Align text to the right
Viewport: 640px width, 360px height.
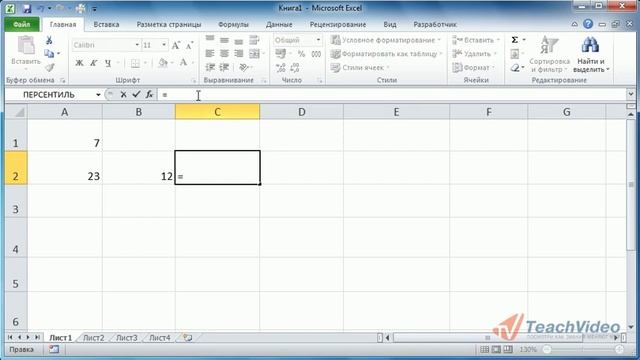pyautogui.click(x=238, y=53)
